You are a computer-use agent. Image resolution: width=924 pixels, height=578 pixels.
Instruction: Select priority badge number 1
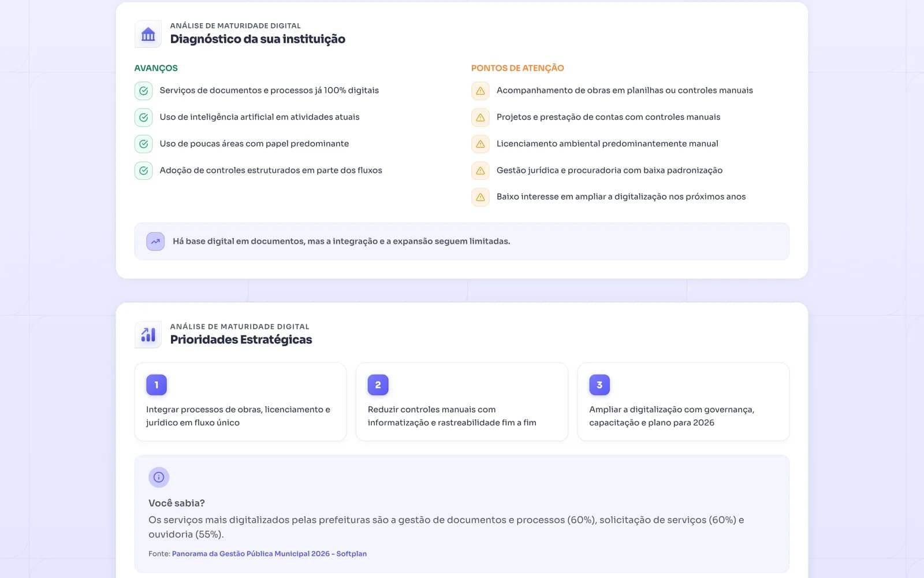pos(157,385)
